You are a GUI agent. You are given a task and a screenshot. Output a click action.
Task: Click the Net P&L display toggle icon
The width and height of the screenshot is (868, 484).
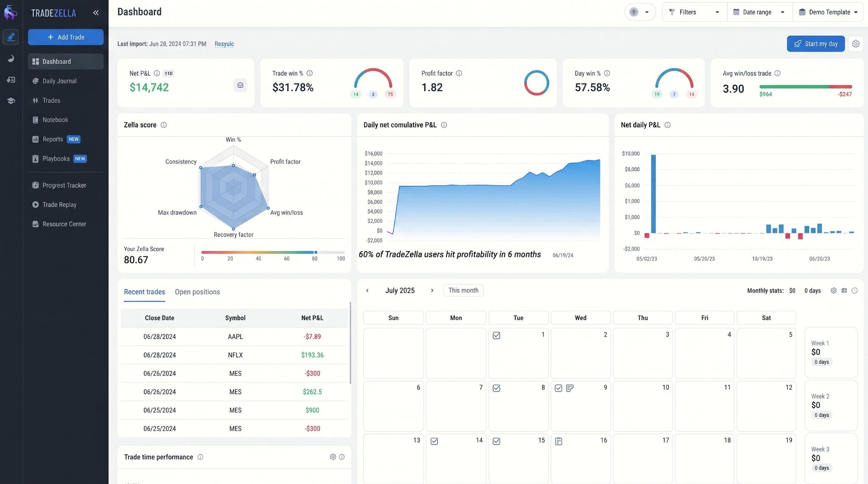[x=240, y=85]
